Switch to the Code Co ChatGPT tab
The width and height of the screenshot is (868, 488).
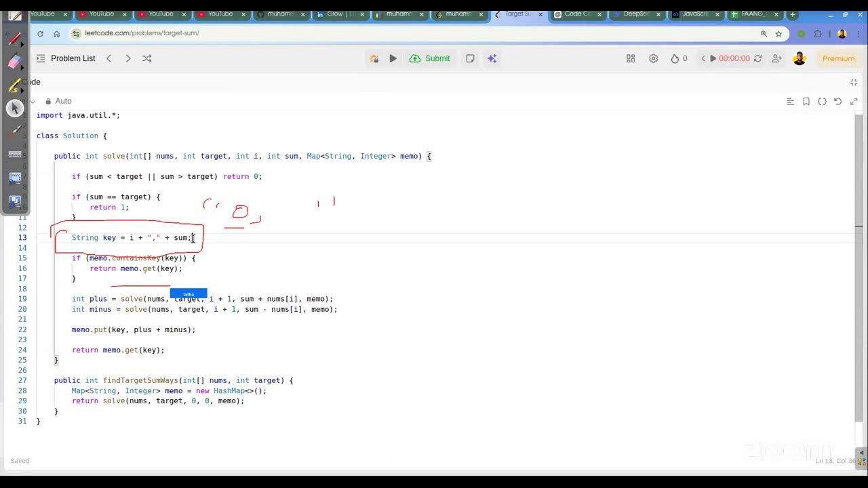tap(577, 14)
